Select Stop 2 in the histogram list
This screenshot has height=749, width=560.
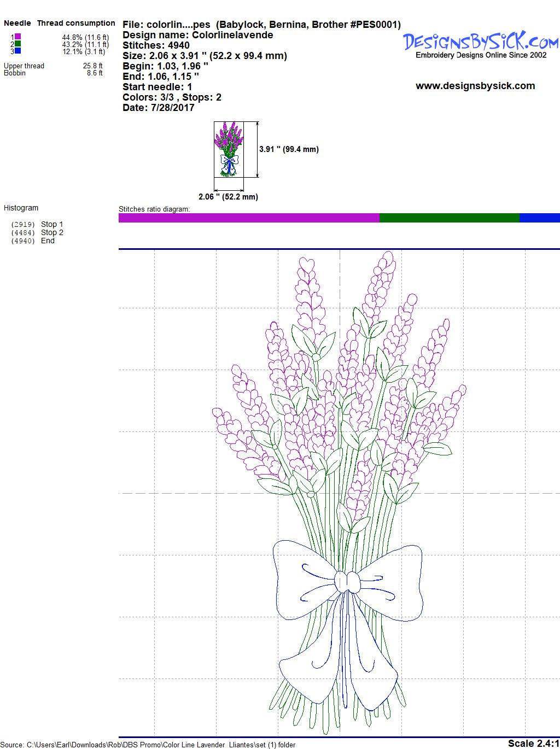click(52, 232)
